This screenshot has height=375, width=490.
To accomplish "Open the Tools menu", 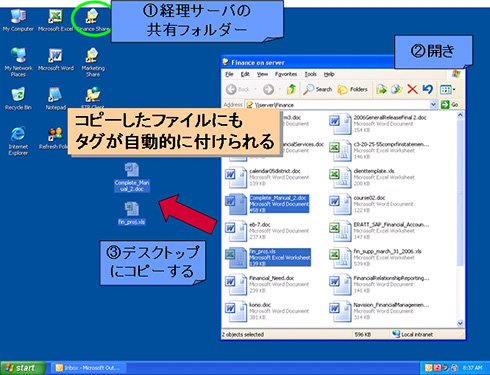I will click(310, 74).
